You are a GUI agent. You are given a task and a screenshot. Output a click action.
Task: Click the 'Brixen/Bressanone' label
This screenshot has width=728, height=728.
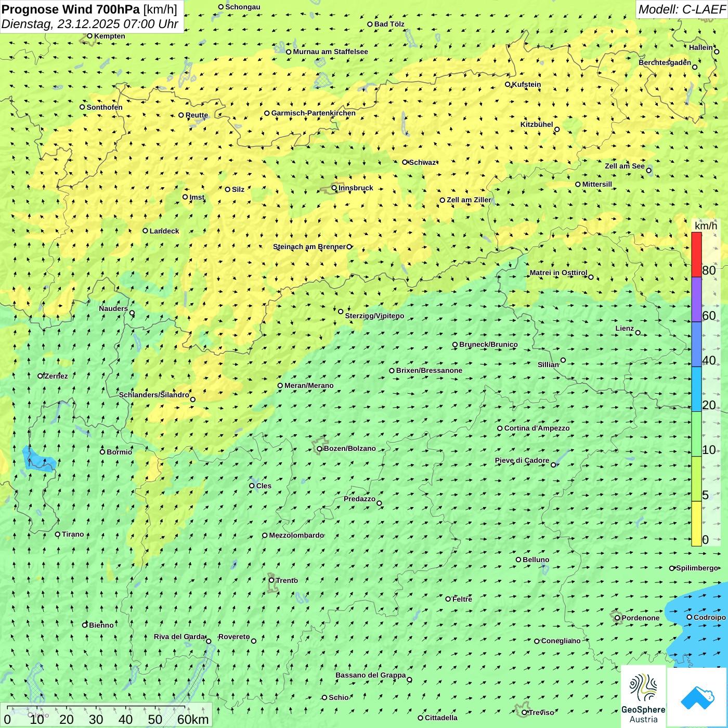click(x=429, y=371)
